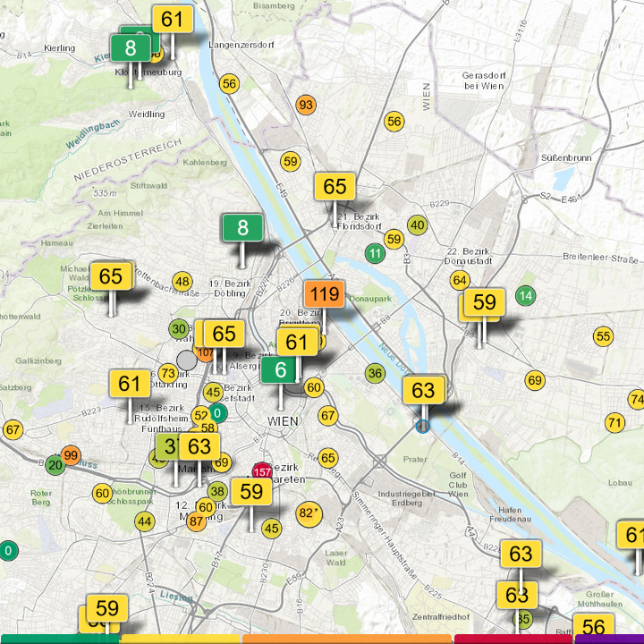Select the yellow 73 circle marker
The height and width of the screenshot is (644, 644).
click(x=168, y=373)
